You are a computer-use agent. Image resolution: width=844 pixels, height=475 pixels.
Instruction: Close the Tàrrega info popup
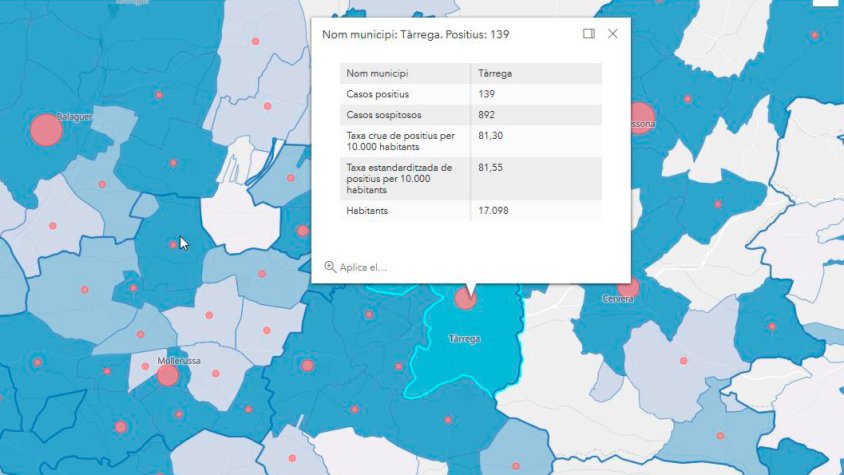613,33
